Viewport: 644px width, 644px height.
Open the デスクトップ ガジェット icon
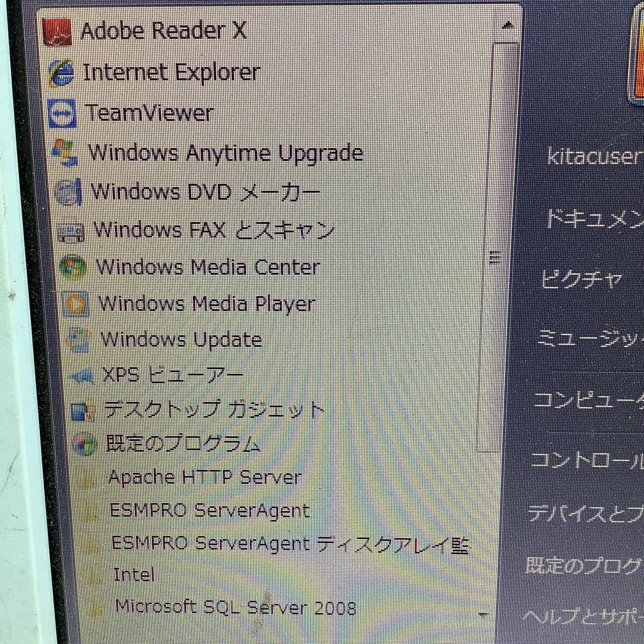(83, 411)
